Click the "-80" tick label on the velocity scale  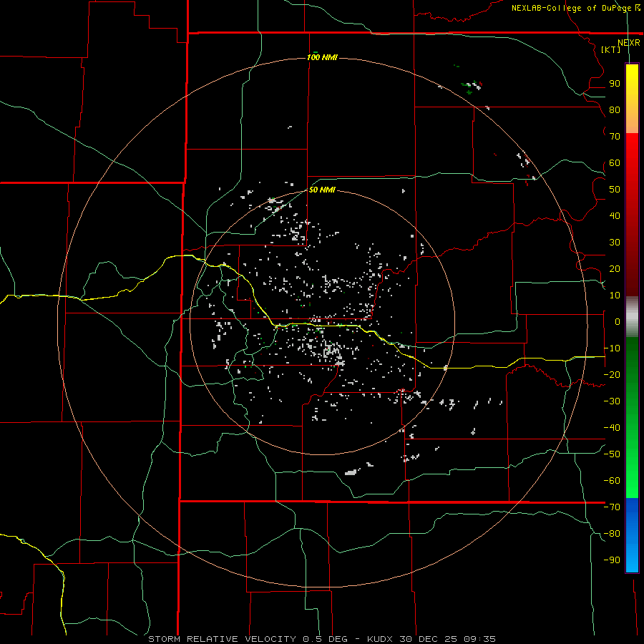pos(612,534)
